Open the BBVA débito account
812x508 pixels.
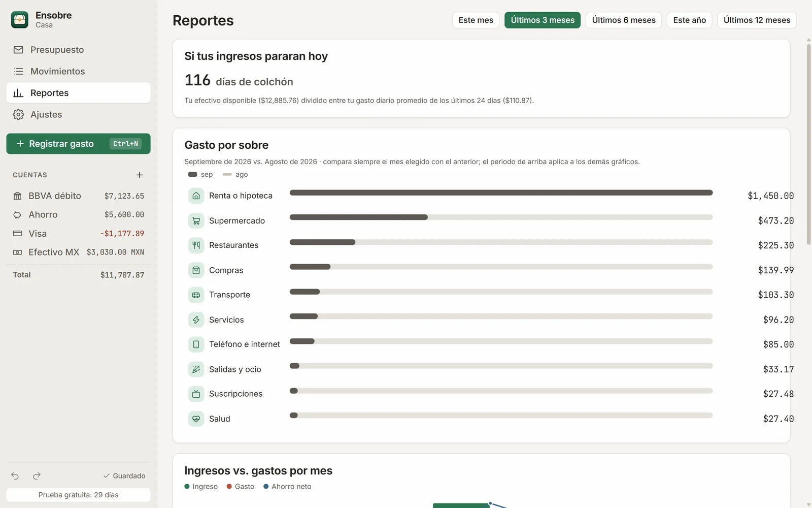78,196
